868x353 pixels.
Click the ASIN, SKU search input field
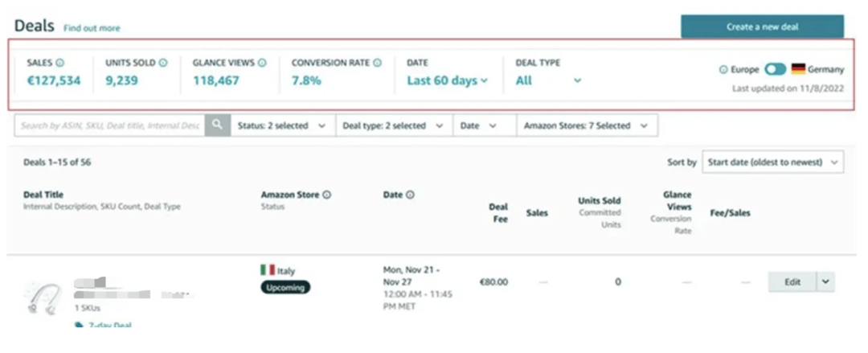click(x=110, y=125)
